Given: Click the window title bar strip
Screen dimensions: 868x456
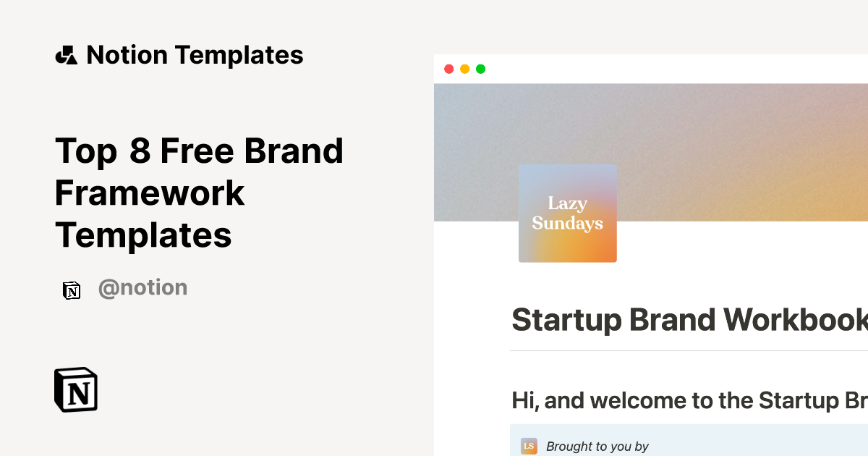Looking at the screenshot, I should coord(651,69).
